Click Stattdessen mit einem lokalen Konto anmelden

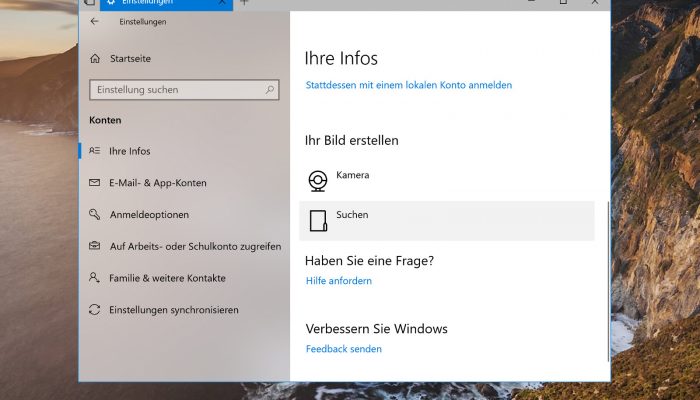pyautogui.click(x=409, y=85)
